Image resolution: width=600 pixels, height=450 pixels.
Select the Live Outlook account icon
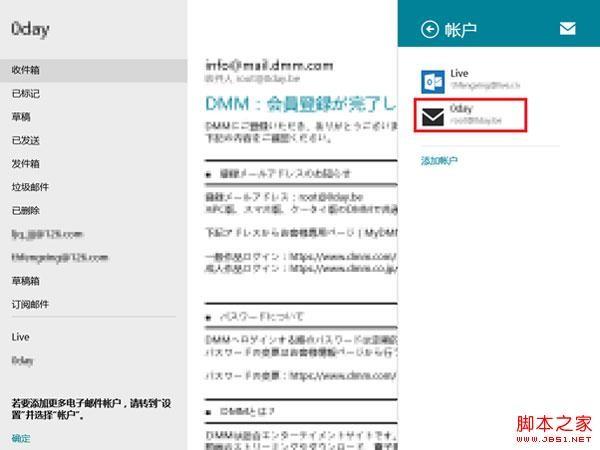click(x=433, y=82)
